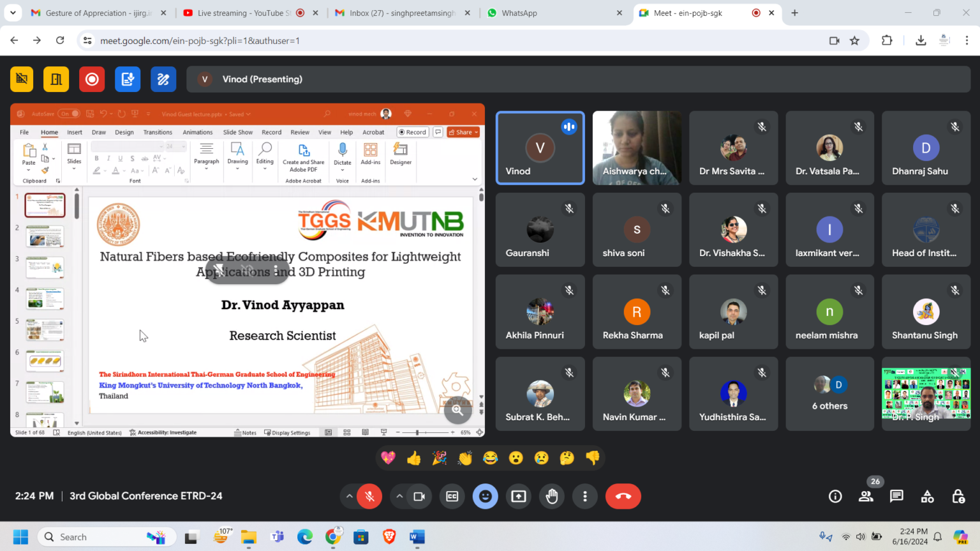Leave the call with red hang-up button

(623, 496)
